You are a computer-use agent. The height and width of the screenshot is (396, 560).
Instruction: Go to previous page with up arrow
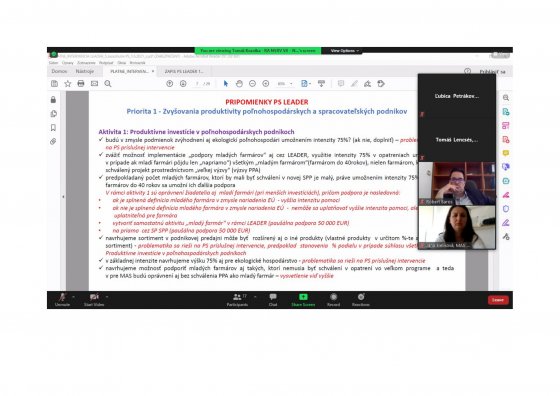(x=170, y=84)
